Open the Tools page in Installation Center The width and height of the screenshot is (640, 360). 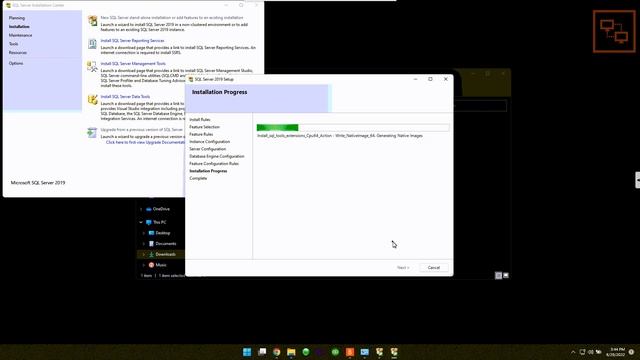(x=13, y=44)
